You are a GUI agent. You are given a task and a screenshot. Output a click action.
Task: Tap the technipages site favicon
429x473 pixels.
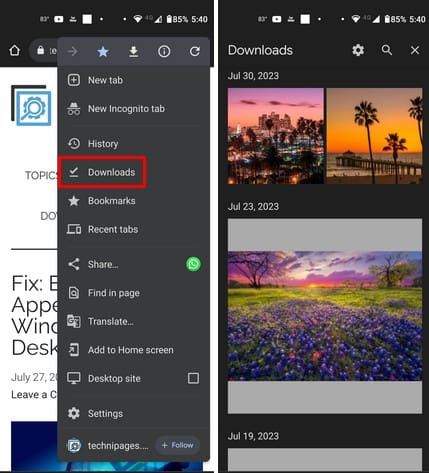(x=74, y=445)
